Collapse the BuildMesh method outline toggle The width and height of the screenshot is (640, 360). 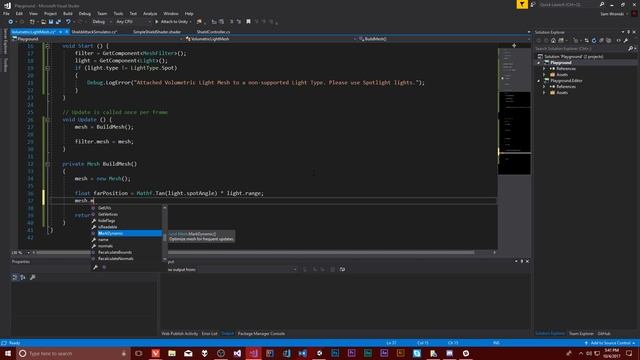47,164
